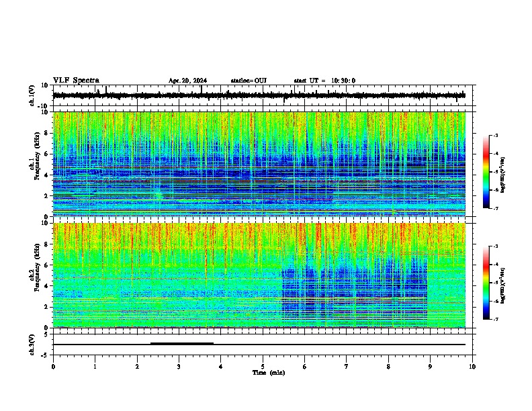
Task: Click the ch.2 colorbar log(PSD) label
Action: (503, 285)
